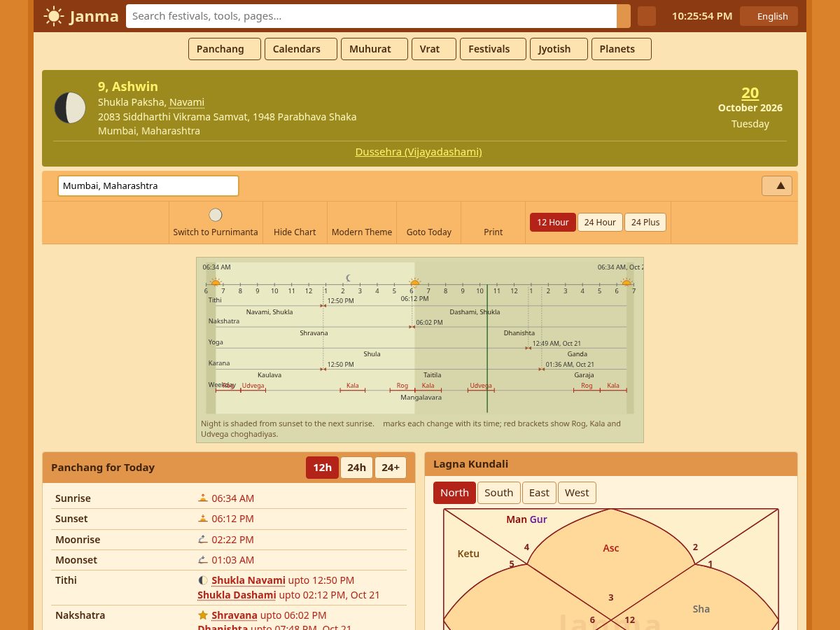Click the green current-time line on chart
Viewport: 840px width, 630px height.
click(487, 348)
